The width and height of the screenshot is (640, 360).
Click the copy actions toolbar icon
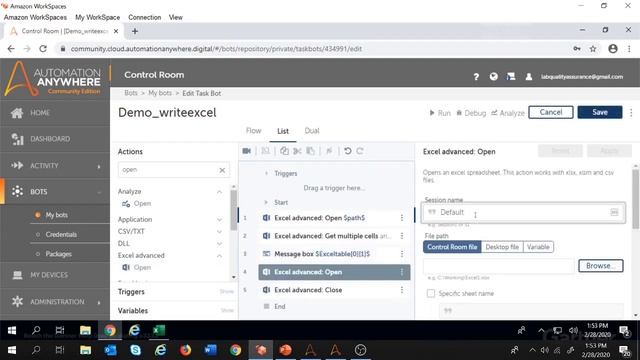tap(284, 151)
